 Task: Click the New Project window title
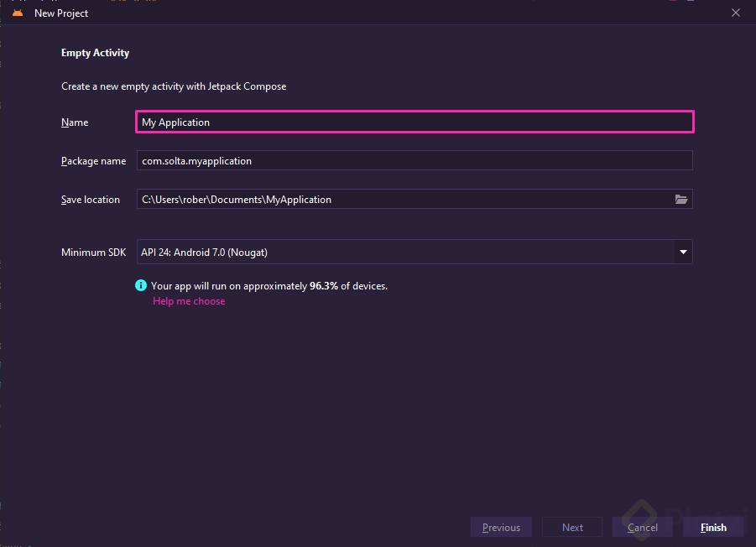(x=61, y=13)
